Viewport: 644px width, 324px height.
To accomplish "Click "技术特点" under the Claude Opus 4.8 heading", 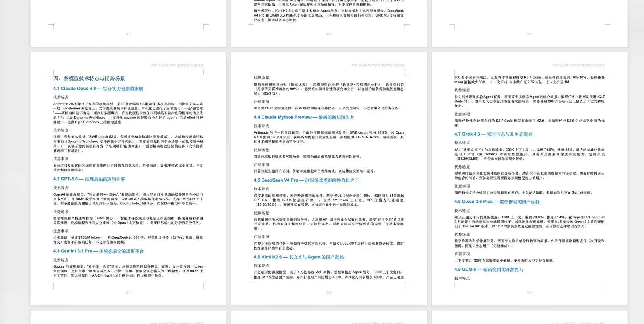I will [x=61, y=97].
